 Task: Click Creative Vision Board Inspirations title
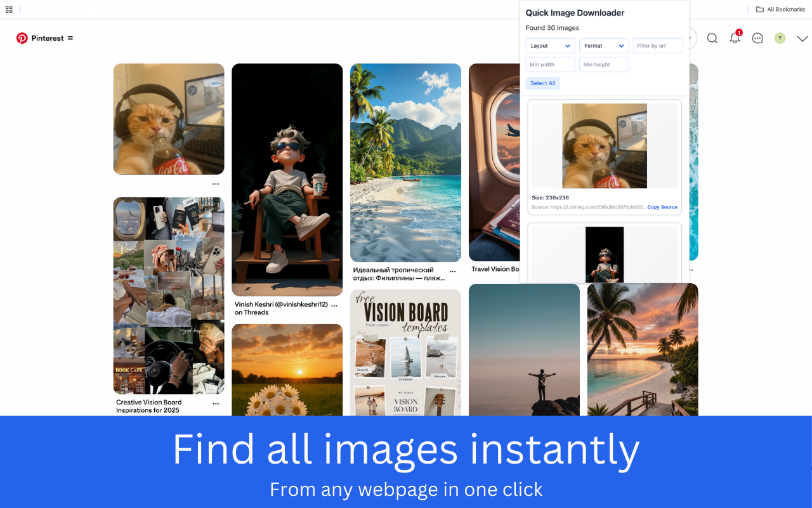tap(148, 406)
